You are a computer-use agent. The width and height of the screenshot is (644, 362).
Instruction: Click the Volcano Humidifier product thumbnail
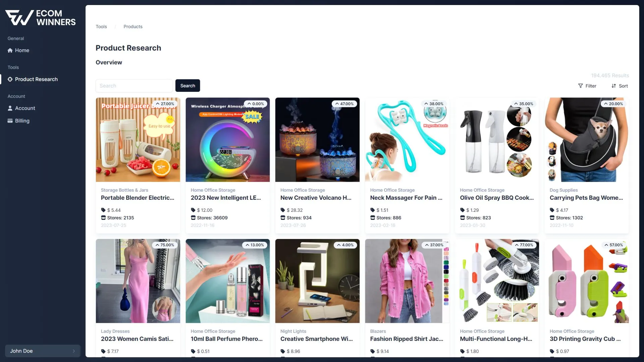[317, 140]
